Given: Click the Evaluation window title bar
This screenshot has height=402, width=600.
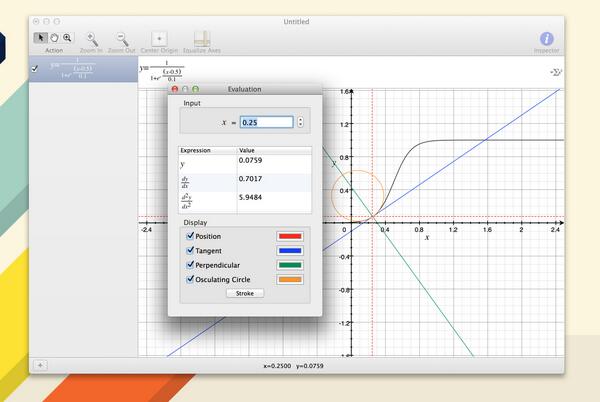Looking at the screenshot, I should coord(245,89).
